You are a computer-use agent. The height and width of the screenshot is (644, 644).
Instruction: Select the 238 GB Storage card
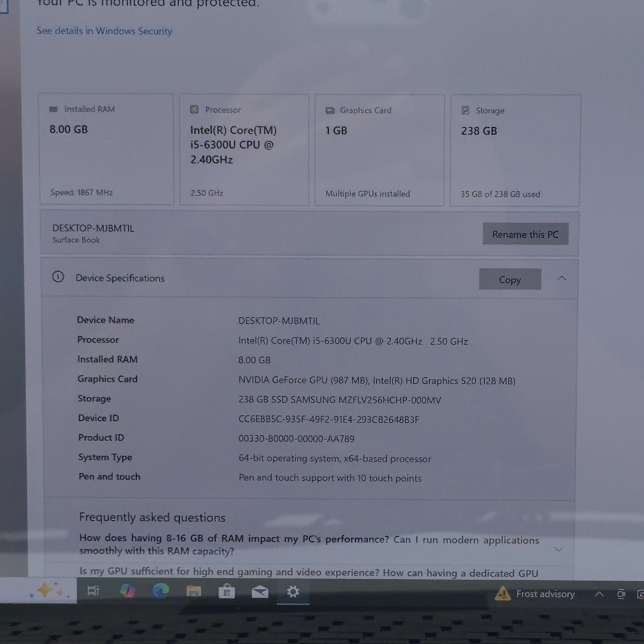515,150
